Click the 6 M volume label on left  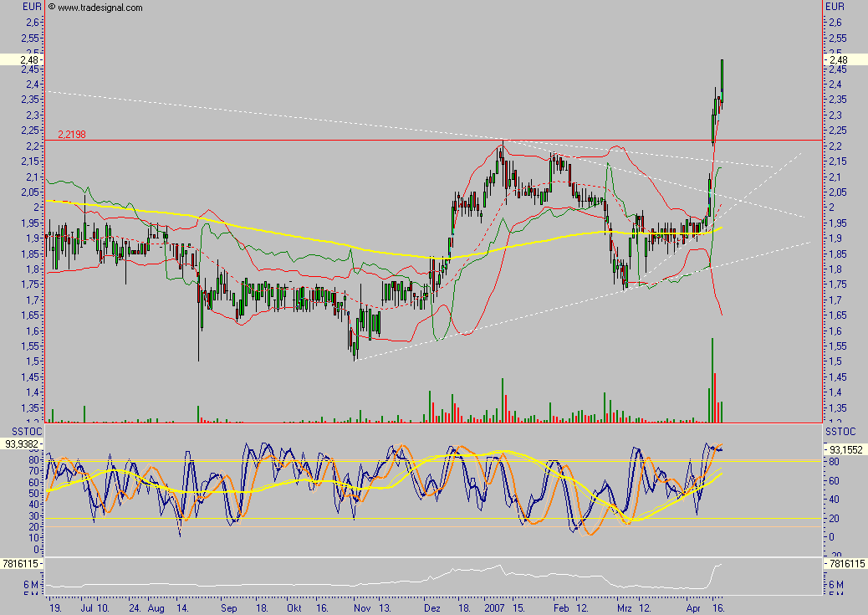(x=31, y=585)
